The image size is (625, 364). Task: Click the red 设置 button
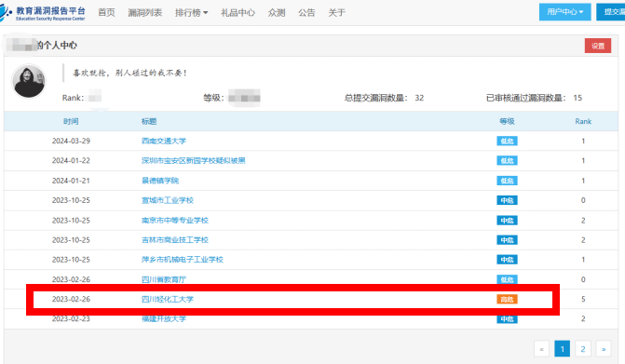click(x=598, y=46)
